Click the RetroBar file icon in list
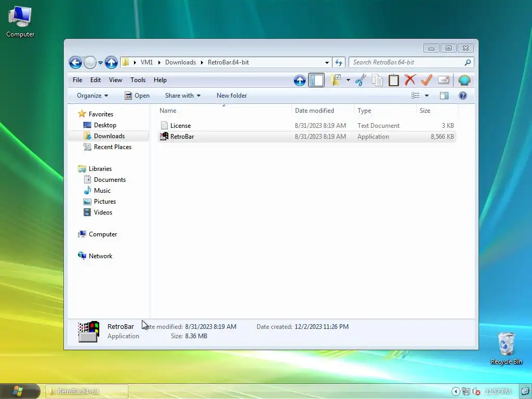Viewport: 532px width, 399px height. (x=164, y=137)
